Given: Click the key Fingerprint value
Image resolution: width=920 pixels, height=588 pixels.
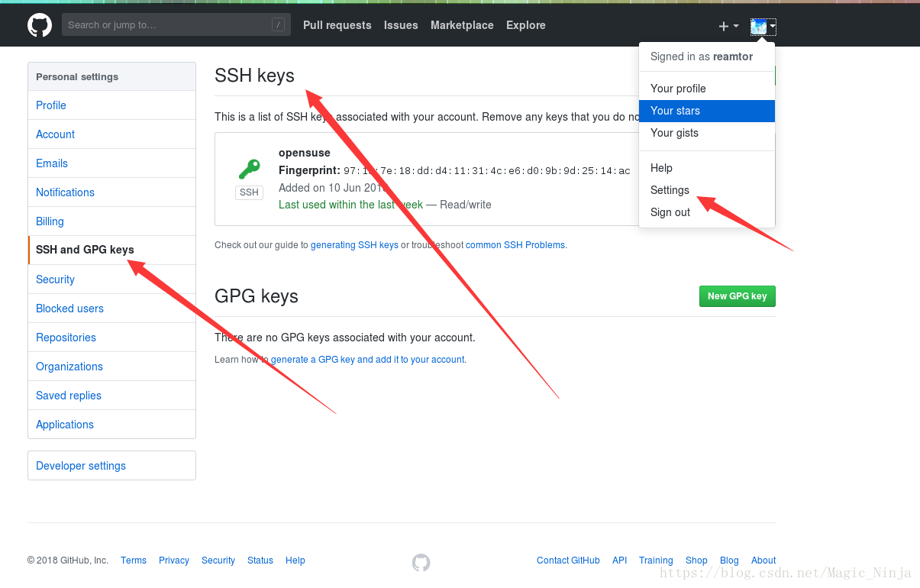Looking at the screenshot, I should (x=487, y=171).
